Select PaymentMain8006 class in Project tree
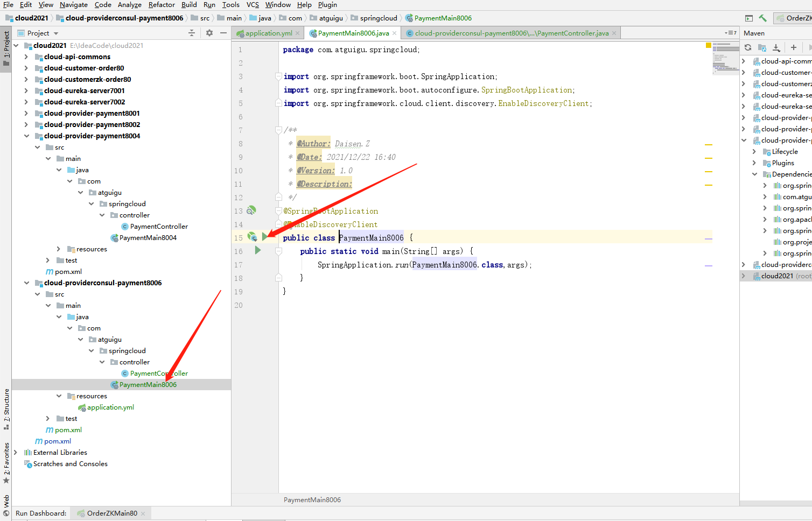The height and width of the screenshot is (521, 812). click(148, 384)
